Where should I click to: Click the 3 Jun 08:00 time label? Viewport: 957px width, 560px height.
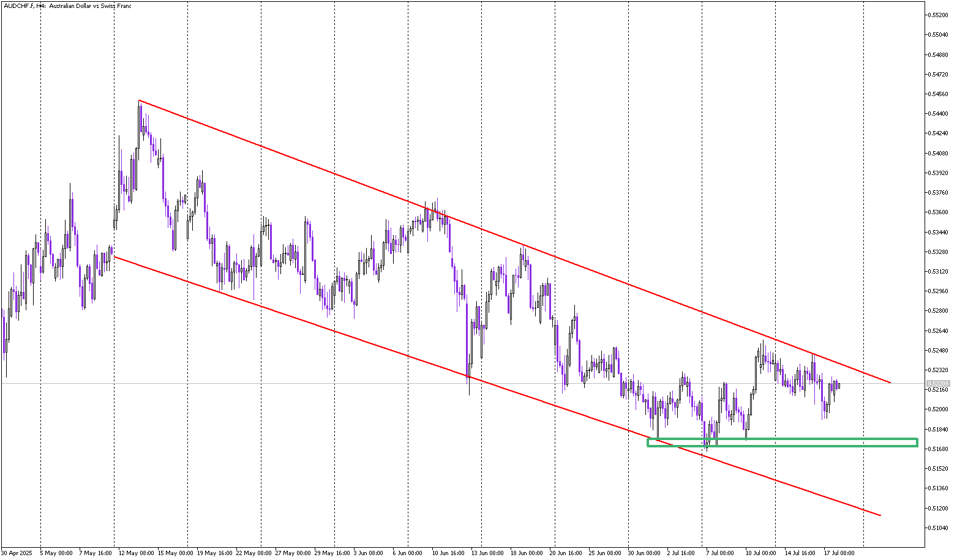pyautogui.click(x=369, y=553)
